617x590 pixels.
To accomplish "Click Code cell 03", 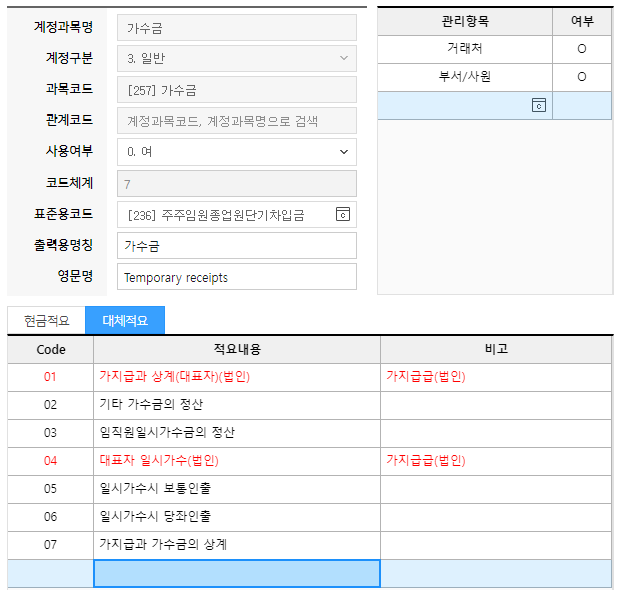I will tap(50, 433).
